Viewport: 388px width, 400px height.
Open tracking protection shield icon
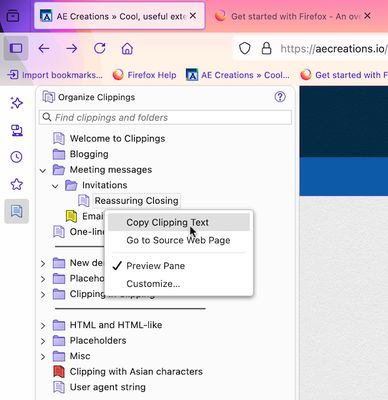(x=245, y=49)
